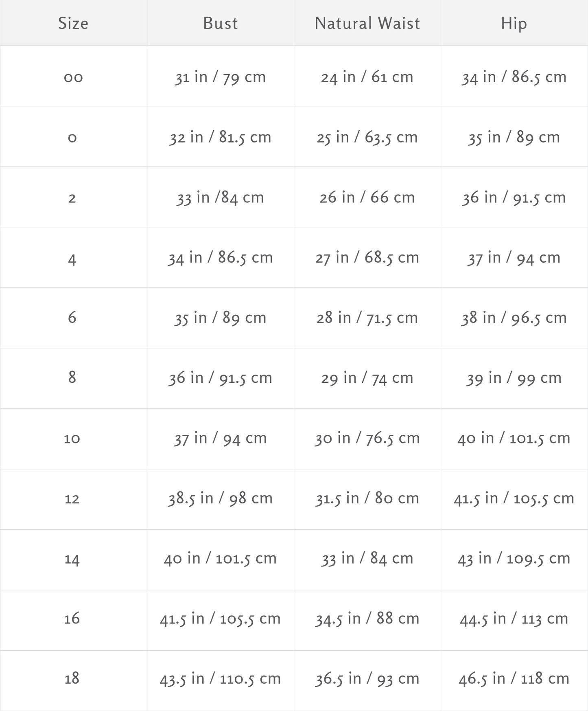588x711 pixels.
Task: Select the hip cell 39 in / 99 cm
Action: tap(514, 378)
